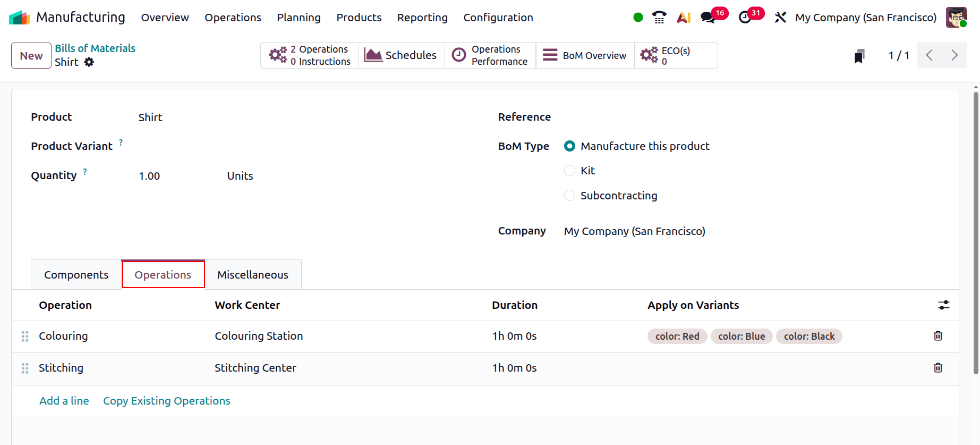The image size is (980, 445).
Task: Click the Quantity help tooltip mark
Action: [85, 172]
